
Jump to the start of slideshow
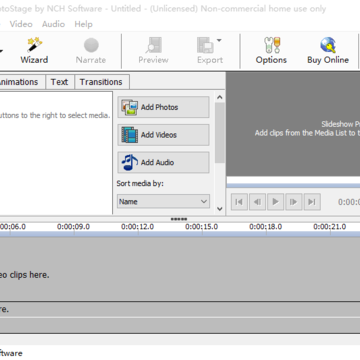pyautogui.click(x=239, y=202)
